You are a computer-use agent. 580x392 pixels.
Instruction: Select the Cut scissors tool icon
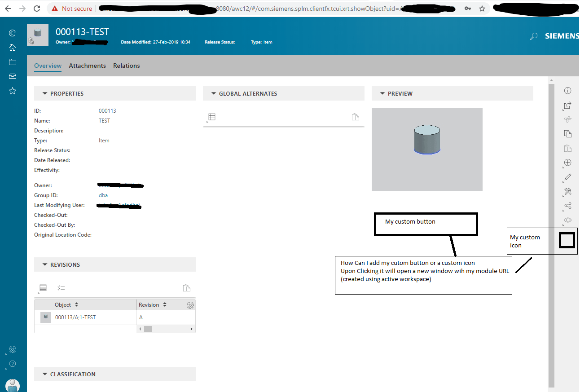(x=567, y=119)
